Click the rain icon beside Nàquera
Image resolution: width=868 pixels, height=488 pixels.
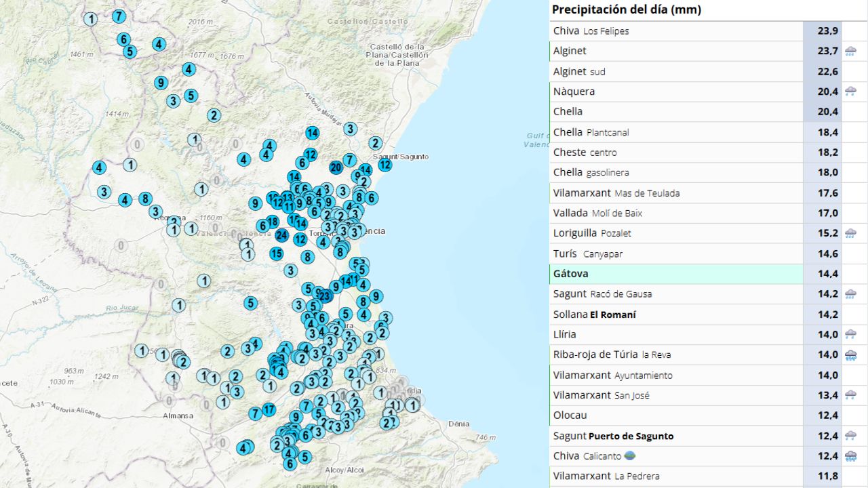[x=850, y=91]
